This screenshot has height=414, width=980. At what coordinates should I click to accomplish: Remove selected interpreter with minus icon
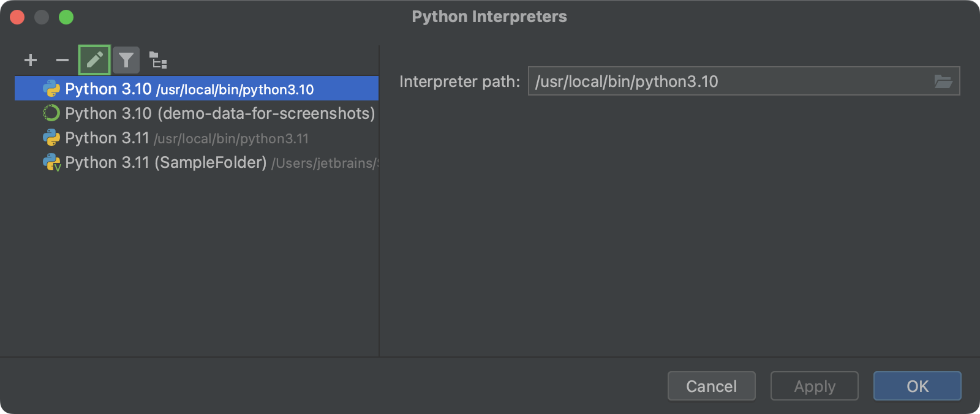(x=62, y=60)
